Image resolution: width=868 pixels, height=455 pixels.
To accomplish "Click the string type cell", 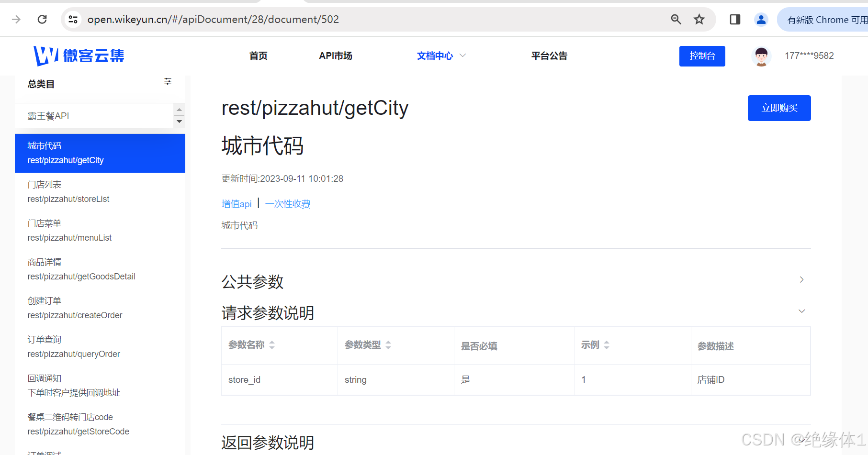I will [x=396, y=380].
